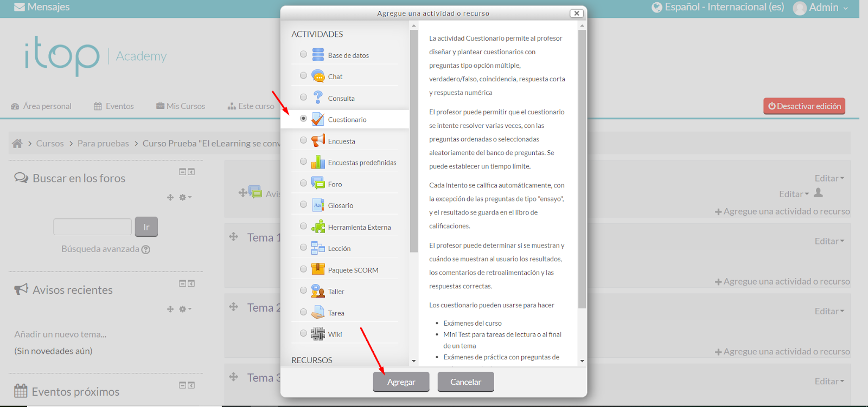Select the Encuesta radio button

303,140
